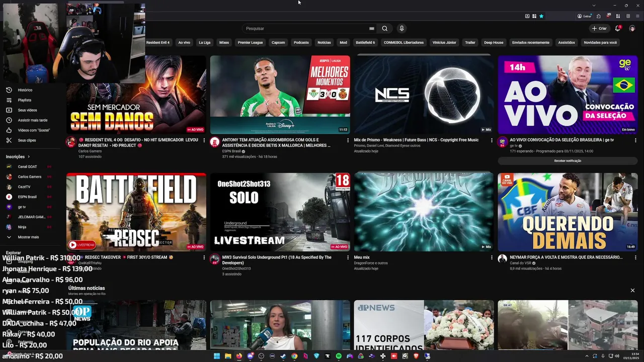Open File Explorer from taskbar

coord(228,356)
